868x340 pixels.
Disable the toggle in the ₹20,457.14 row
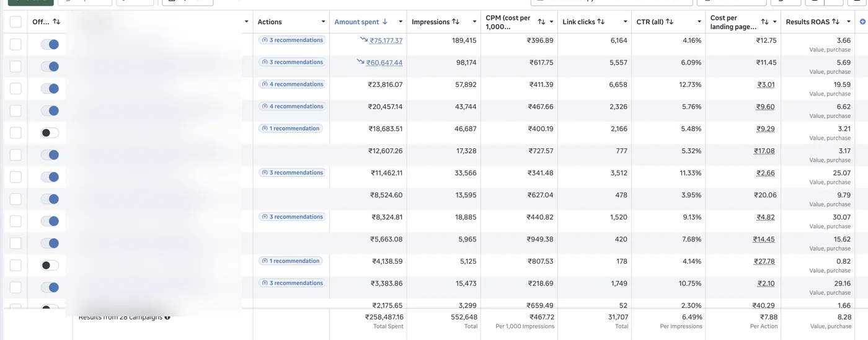[x=50, y=110]
